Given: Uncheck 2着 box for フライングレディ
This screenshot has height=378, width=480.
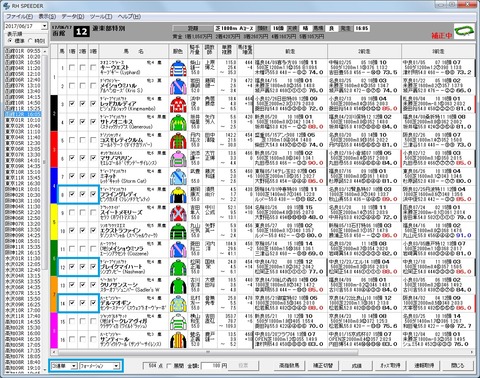Looking at the screenshot, I should 82,194.
